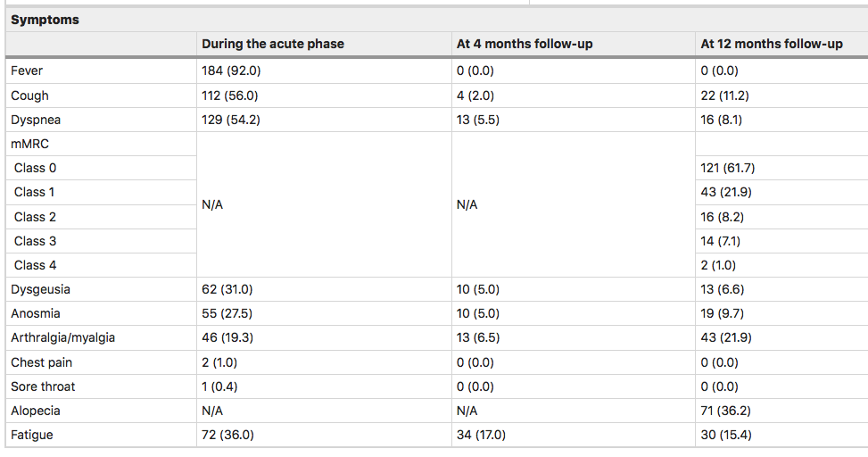Viewport: 868px width, 457px height.
Task: Click the Fever row label
Action: (x=27, y=71)
